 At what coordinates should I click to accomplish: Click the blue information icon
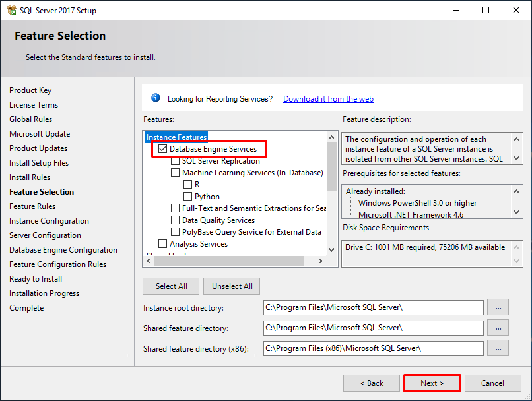pos(156,98)
